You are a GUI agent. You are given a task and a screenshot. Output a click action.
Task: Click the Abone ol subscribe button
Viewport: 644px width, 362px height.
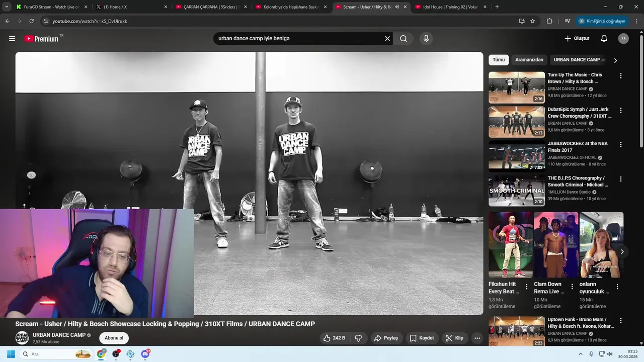pyautogui.click(x=114, y=338)
